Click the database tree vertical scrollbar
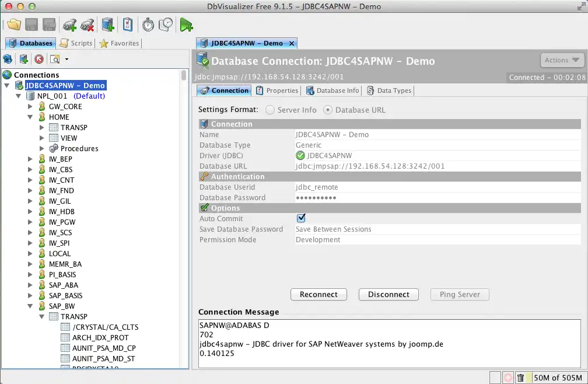The height and width of the screenshot is (384, 588). (183, 75)
